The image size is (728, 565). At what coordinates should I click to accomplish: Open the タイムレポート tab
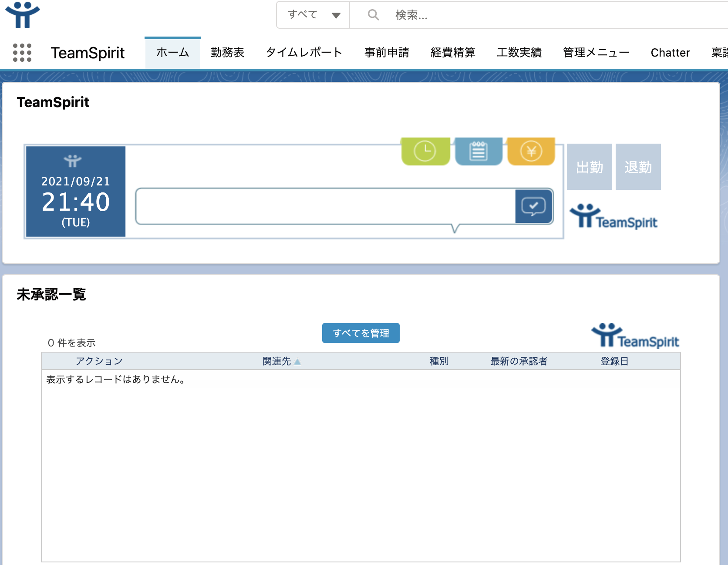point(304,53)
